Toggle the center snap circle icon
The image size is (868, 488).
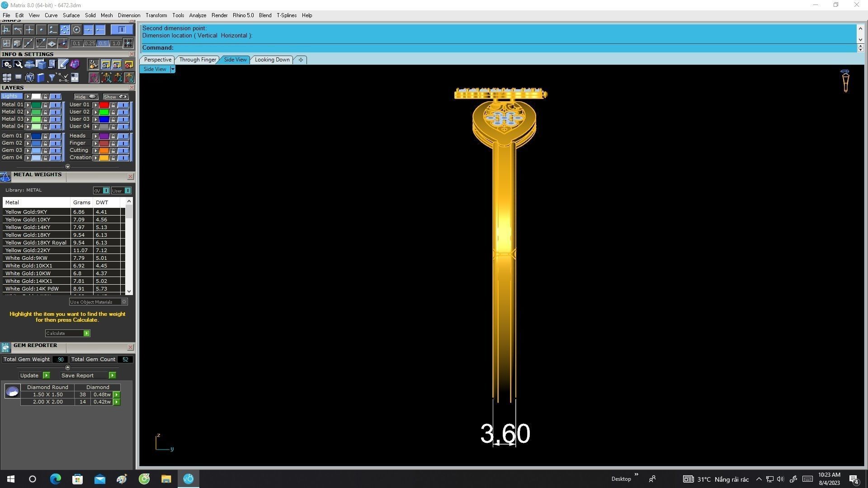pos(76,30)
